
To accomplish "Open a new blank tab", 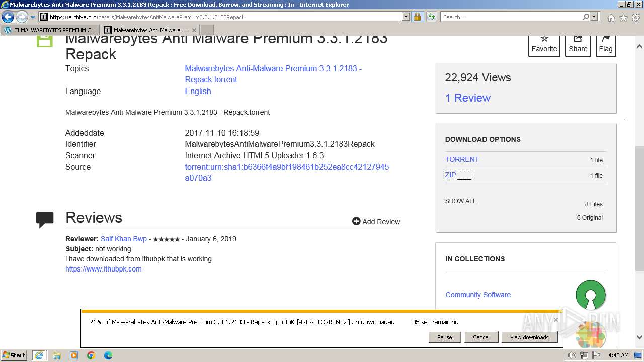I will (x=207, y=30).
